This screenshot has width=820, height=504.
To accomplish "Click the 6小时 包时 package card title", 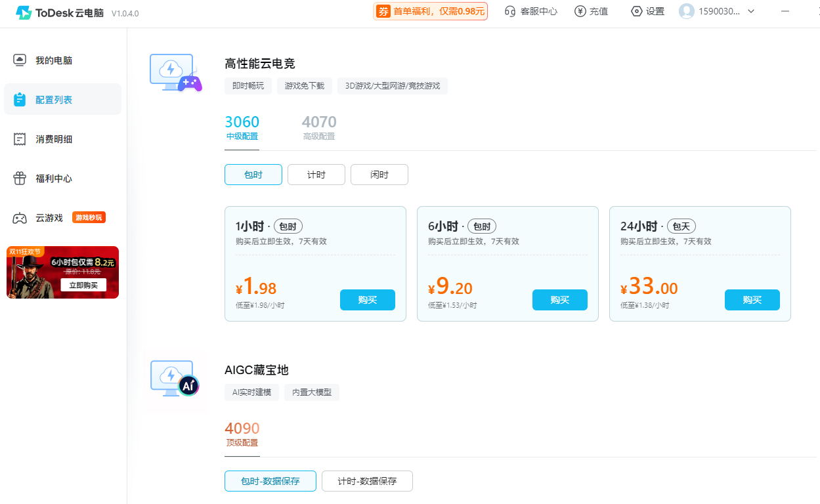I will click(462, 226).
